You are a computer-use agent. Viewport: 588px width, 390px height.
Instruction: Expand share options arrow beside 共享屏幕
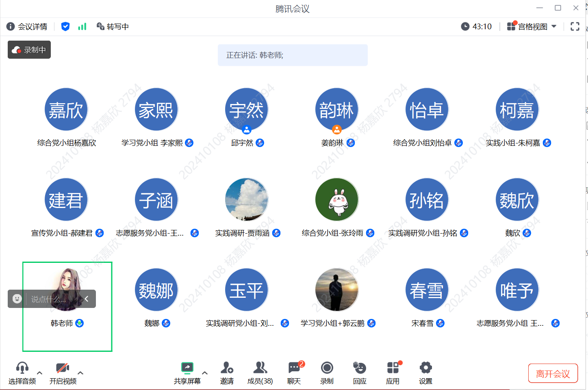coord(205,373)
